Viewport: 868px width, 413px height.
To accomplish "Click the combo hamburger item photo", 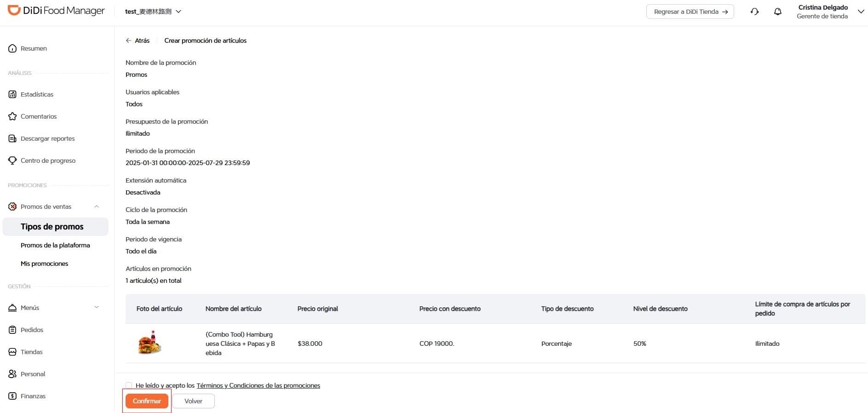I will (x=149, y=343).
